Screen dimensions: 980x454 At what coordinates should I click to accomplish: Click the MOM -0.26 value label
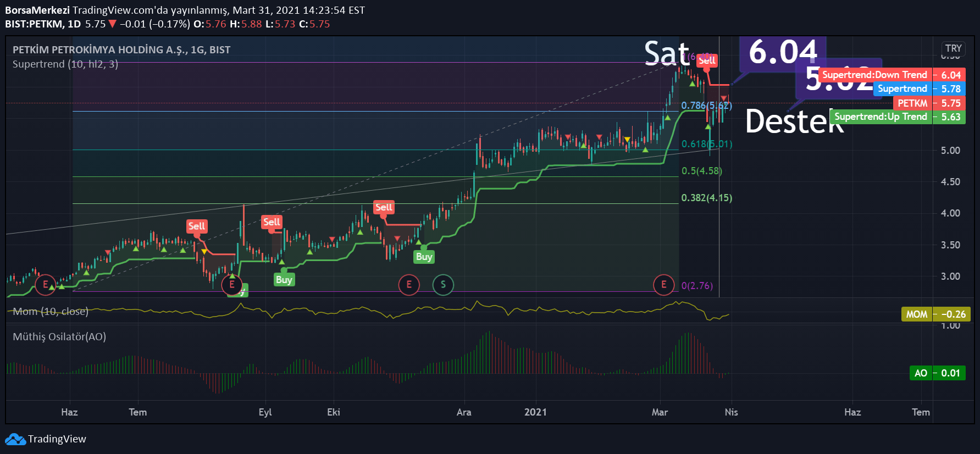936,314
